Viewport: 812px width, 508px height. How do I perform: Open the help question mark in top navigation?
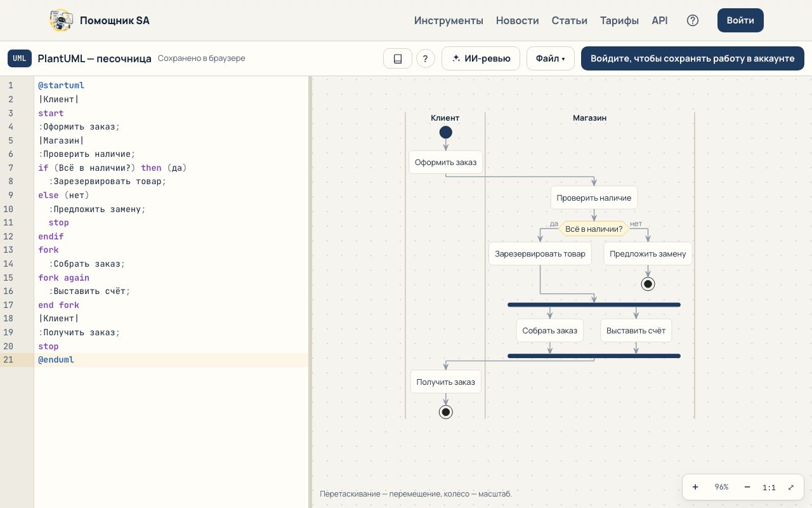pos(693,20)
